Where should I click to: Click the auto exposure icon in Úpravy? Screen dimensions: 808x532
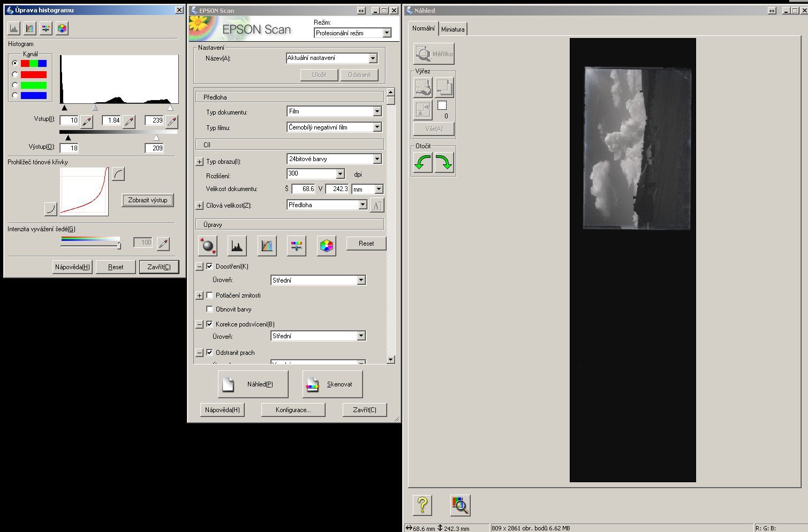(x=207, y=246)
